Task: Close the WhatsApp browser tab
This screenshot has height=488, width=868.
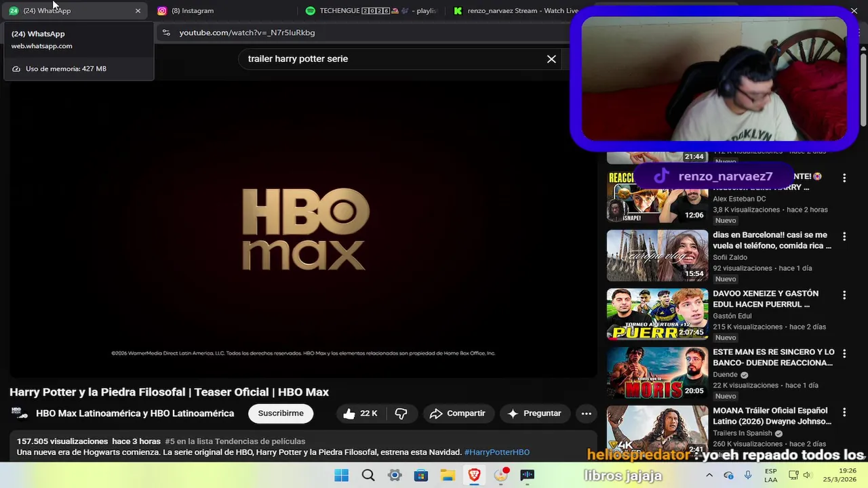Action: click(138, 11)
